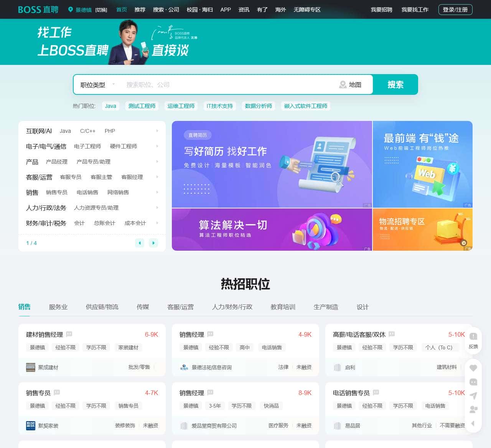Expand the 产品 category arrow
This screenshot has height=448, width=491.
point(157,162)
